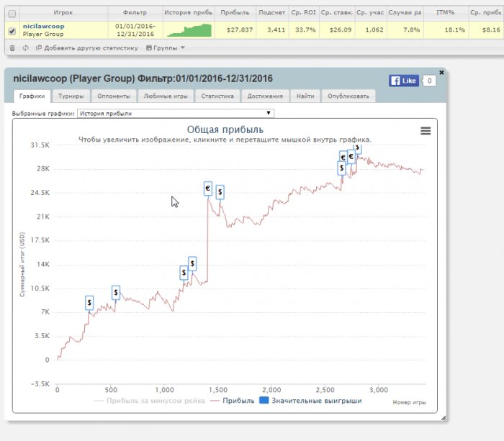Click the dollar marker near game 1,520

point(220,192)
